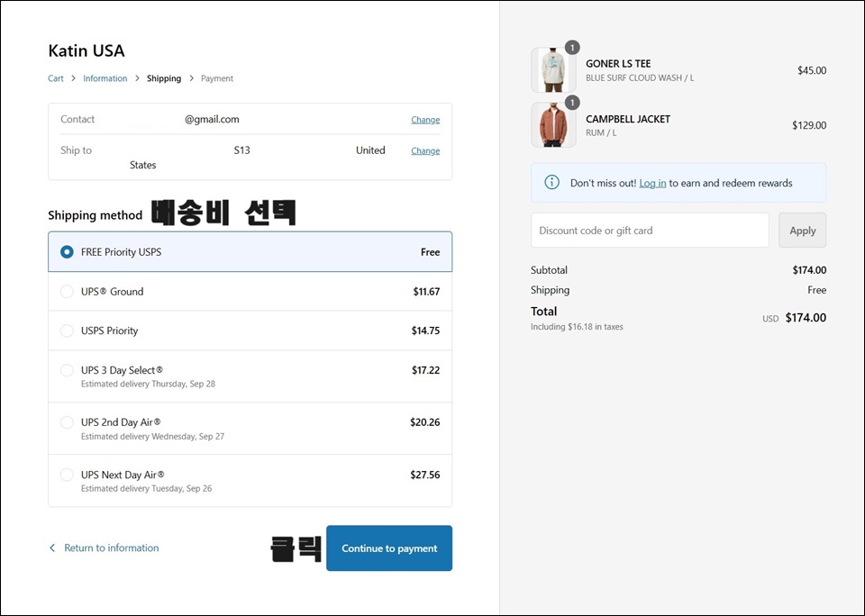Select USPS Priority shipping radio
The image size is (865, 616).
67,331
